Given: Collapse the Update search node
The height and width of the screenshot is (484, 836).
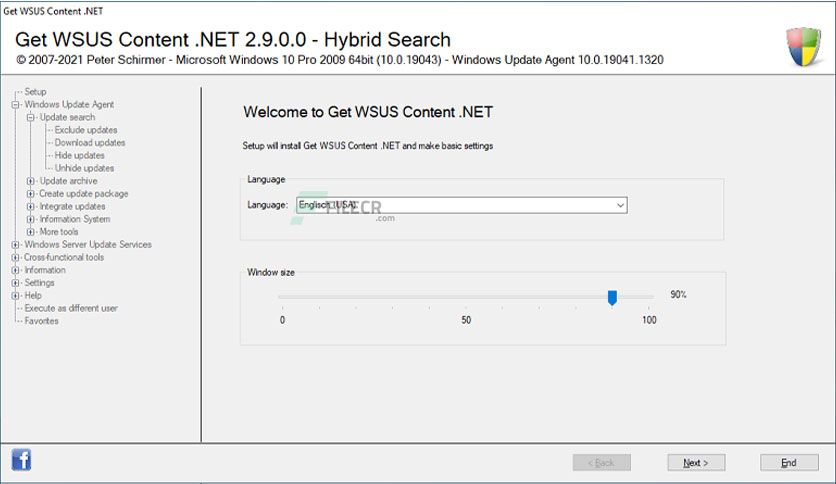Looking at the screenshot, I should (x=30, y=117).
